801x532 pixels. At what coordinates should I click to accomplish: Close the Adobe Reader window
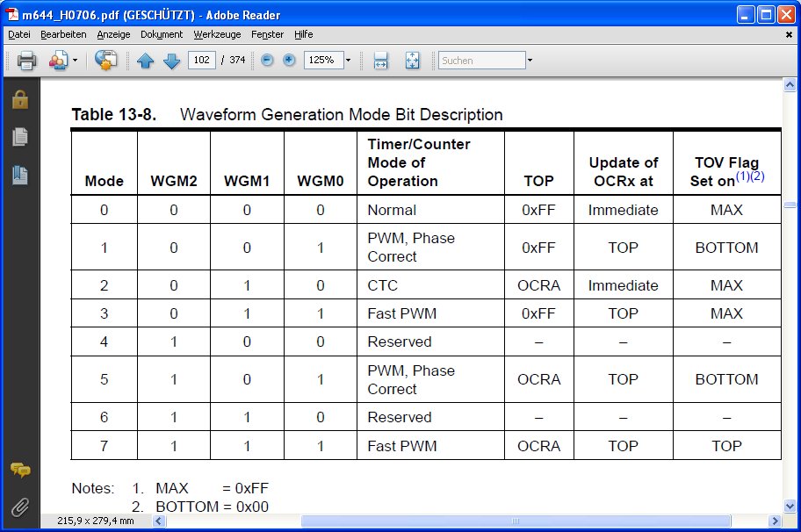(x=786, y=15)
